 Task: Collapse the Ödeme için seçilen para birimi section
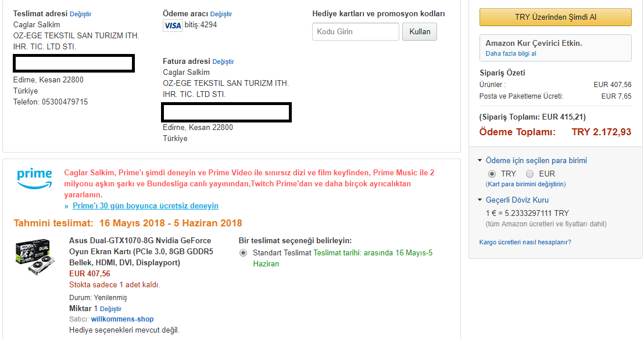tap(480, 161)
